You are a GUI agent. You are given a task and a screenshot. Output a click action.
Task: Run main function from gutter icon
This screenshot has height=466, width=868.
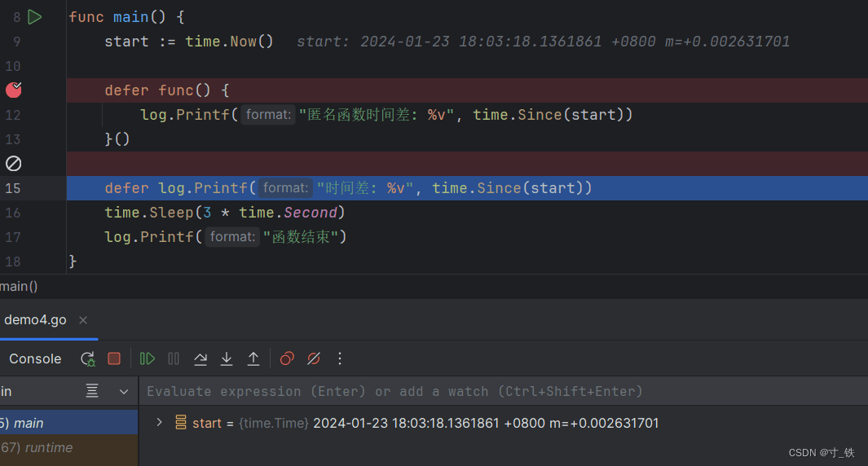(34, 16)
